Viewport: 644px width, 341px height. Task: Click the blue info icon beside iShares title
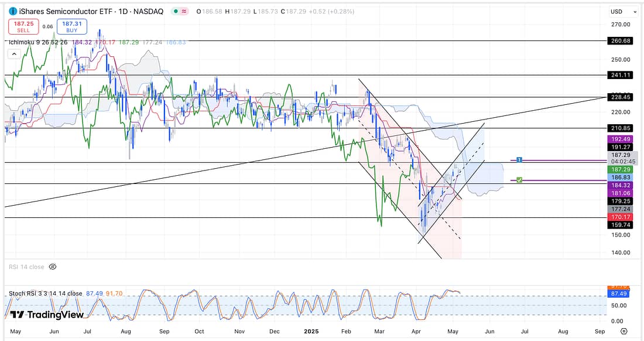coord(13,12)
